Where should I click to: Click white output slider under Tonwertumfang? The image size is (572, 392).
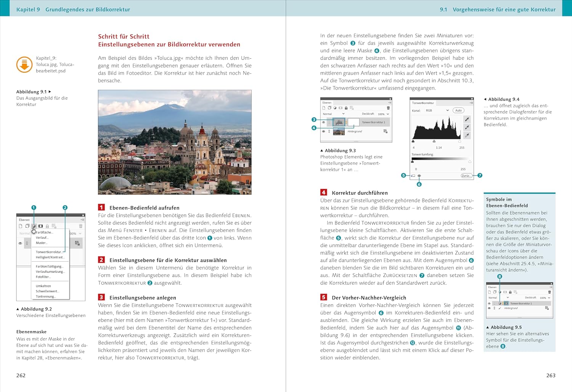(x=470, y=162)
